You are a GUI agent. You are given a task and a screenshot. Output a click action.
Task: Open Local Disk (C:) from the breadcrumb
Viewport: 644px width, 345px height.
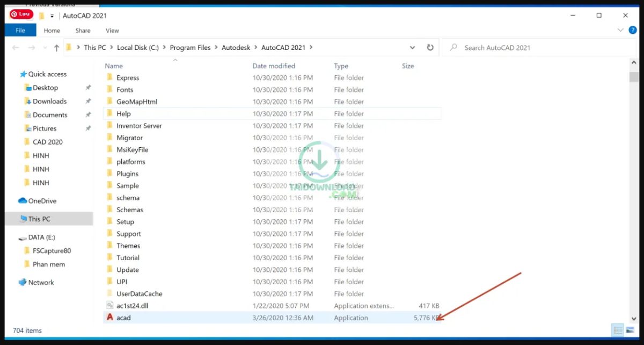coord(138,47)
